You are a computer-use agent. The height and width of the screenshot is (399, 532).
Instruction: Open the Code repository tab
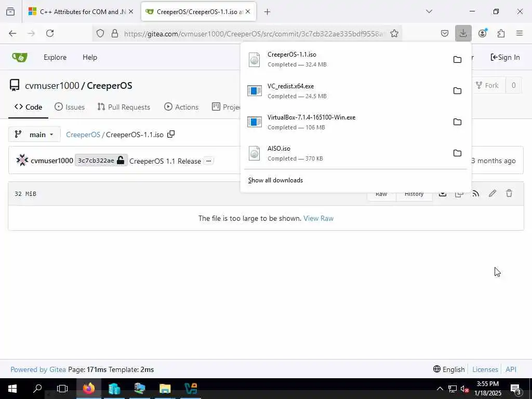click(29, 107)
